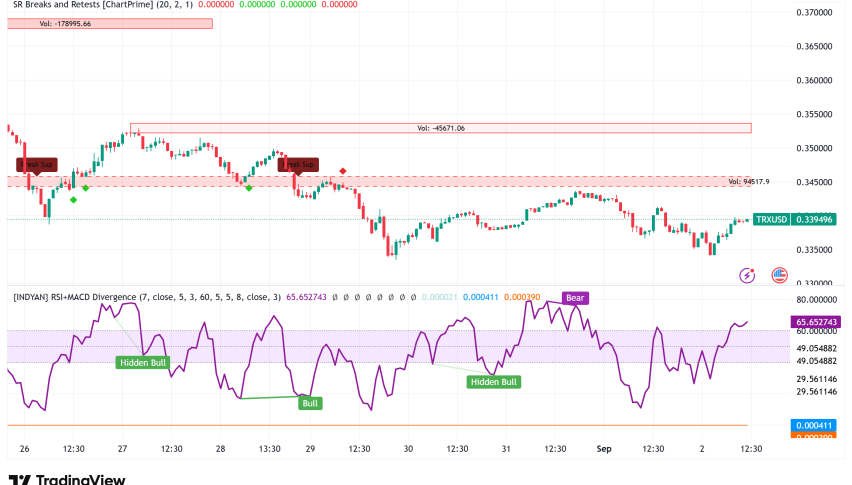Click the orange 0.000390 legend value
Image resolution: width=852 pixels, height=485 pixels.
(522, 297)
